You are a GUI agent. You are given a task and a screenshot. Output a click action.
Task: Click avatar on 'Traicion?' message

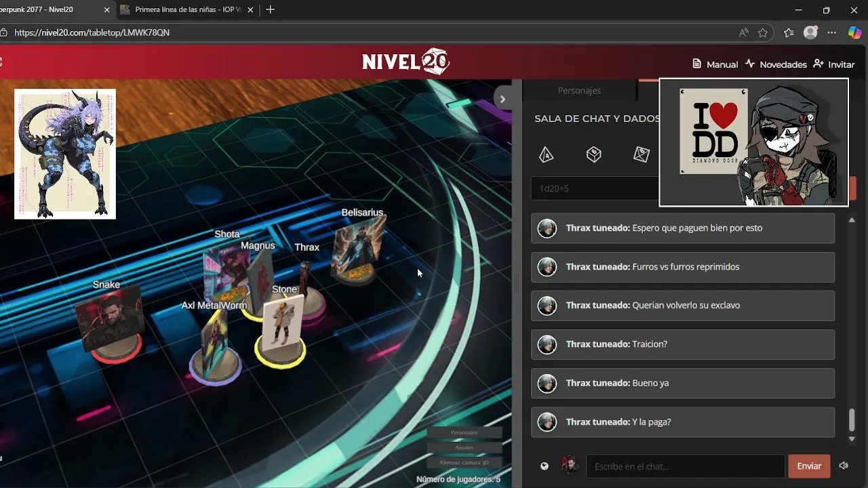point(547,344)
